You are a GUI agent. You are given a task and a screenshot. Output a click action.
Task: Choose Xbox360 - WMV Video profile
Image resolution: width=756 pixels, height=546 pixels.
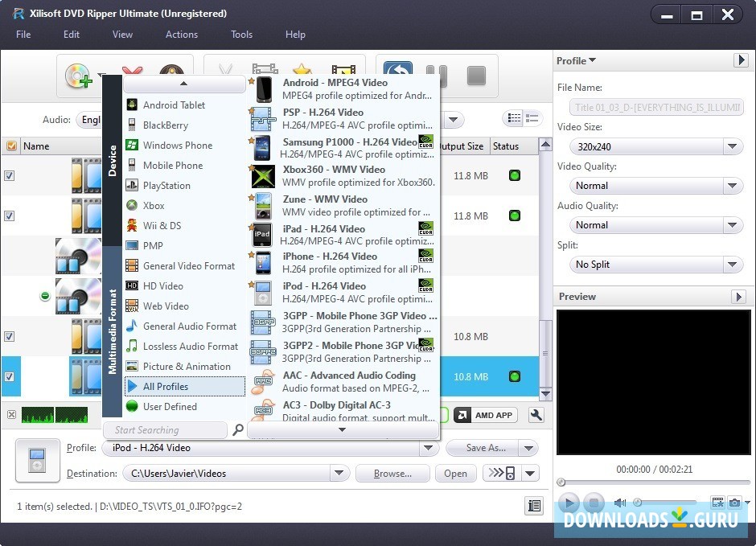point(343,176)
